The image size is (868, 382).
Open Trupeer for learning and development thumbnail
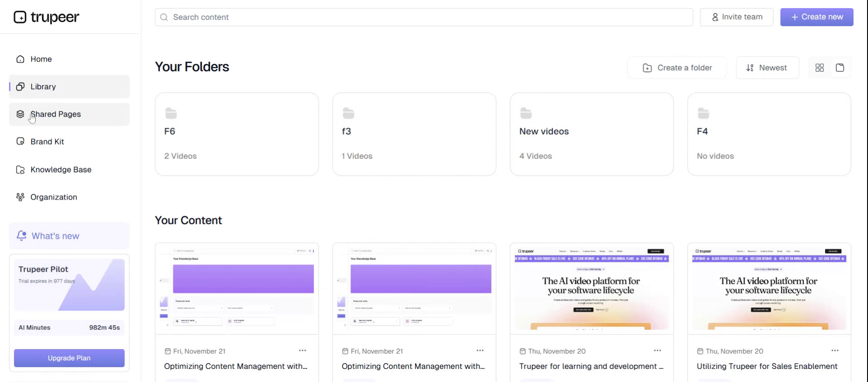coord(592,289)
